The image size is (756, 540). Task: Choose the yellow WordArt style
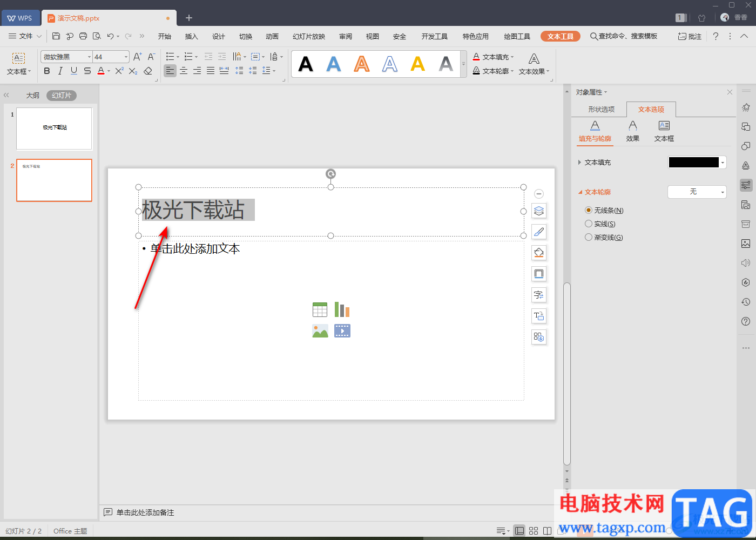pyautogui.click(x=417, y=64)
